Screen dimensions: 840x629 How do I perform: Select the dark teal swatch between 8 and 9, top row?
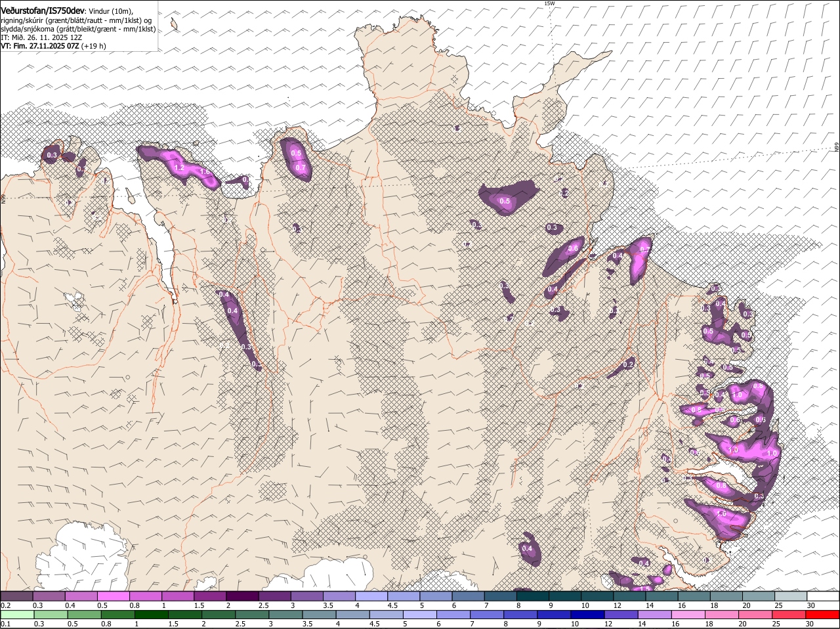pyautogui.click(x=533, y=596)
